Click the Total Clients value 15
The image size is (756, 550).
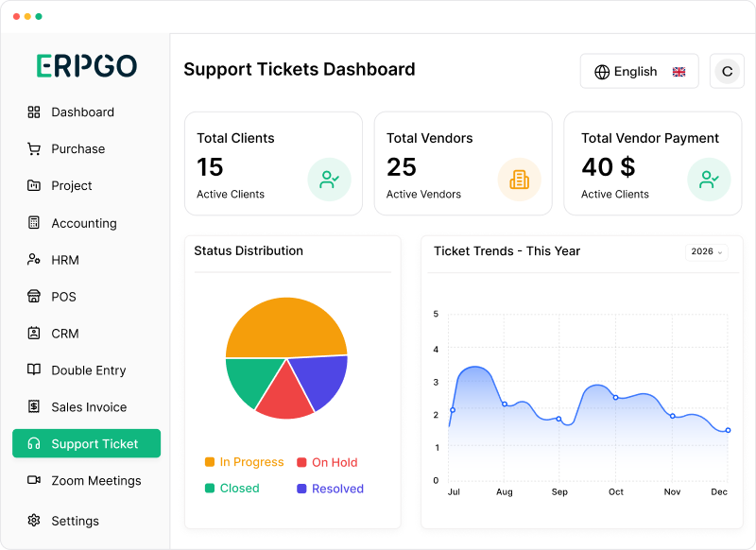[210, 167]
